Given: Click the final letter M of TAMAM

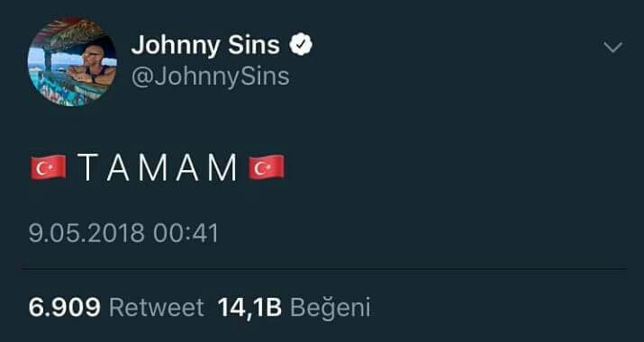Looking at the screenshot, I should (x=222, y=167).
